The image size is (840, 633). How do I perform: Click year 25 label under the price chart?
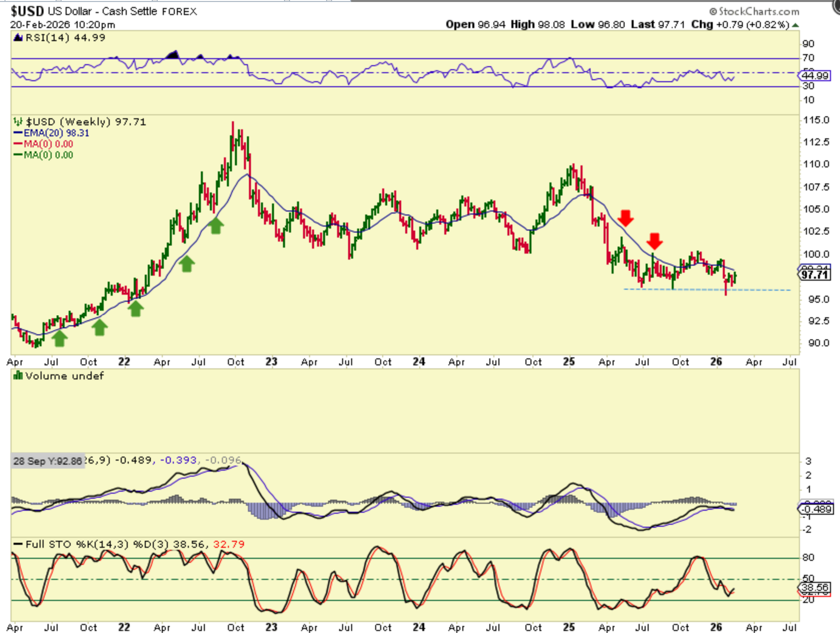569,361
